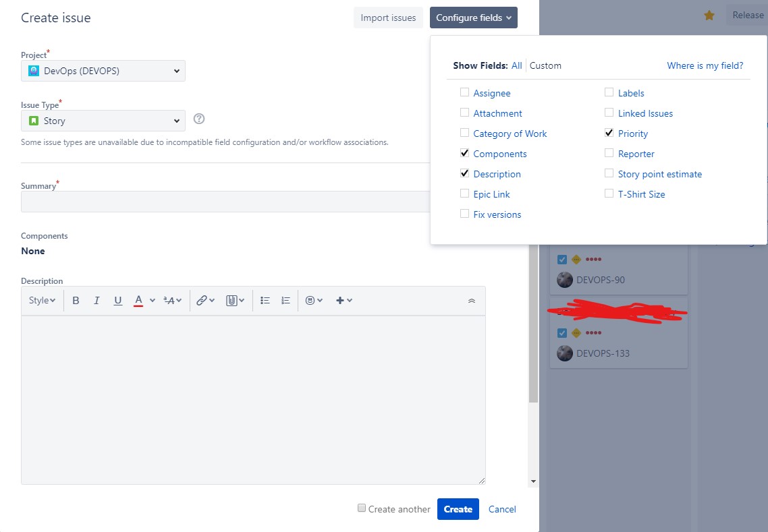Enable the Story point estimate checkbox
768x532 pixels.
tap(609, 173)
